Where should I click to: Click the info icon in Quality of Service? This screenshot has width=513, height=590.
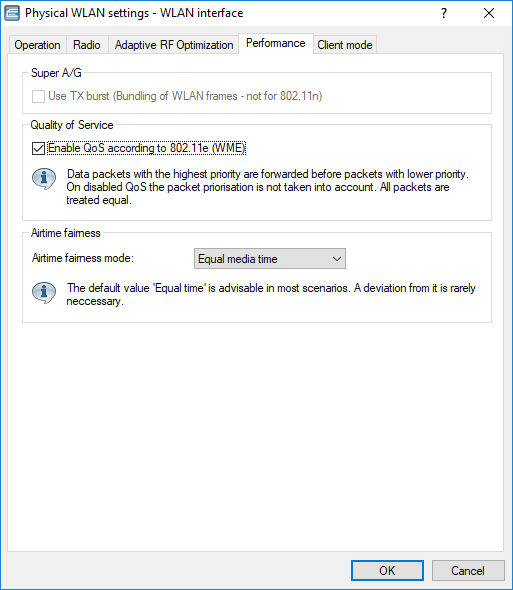44,178
